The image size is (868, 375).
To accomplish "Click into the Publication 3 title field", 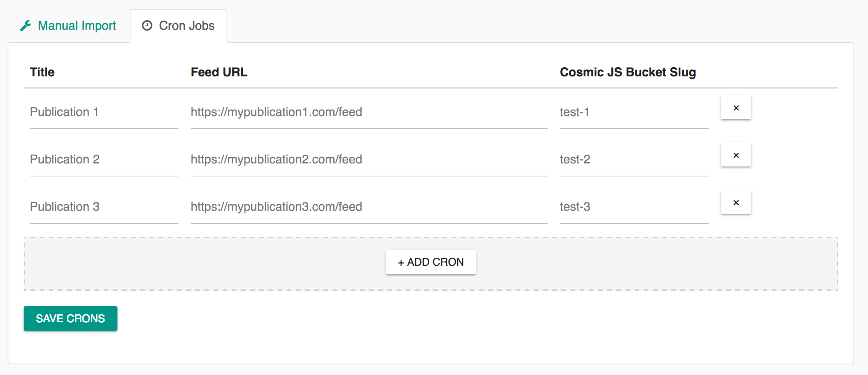I will (104, 207).
